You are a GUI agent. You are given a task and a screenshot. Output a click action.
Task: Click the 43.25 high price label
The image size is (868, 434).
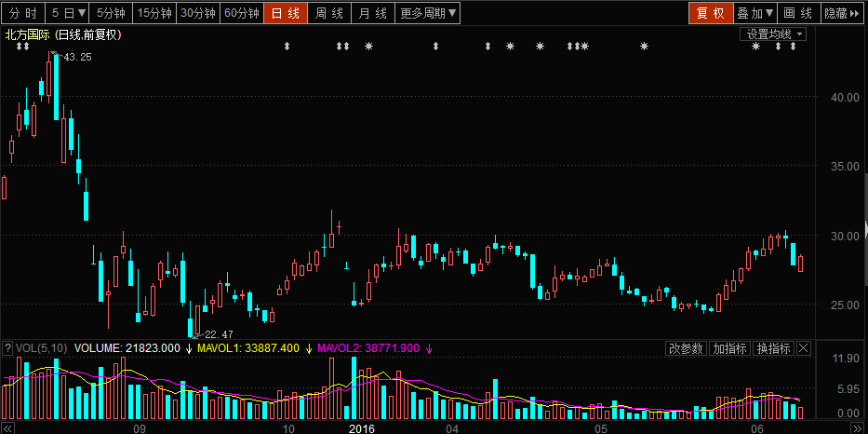pos(78,58)
